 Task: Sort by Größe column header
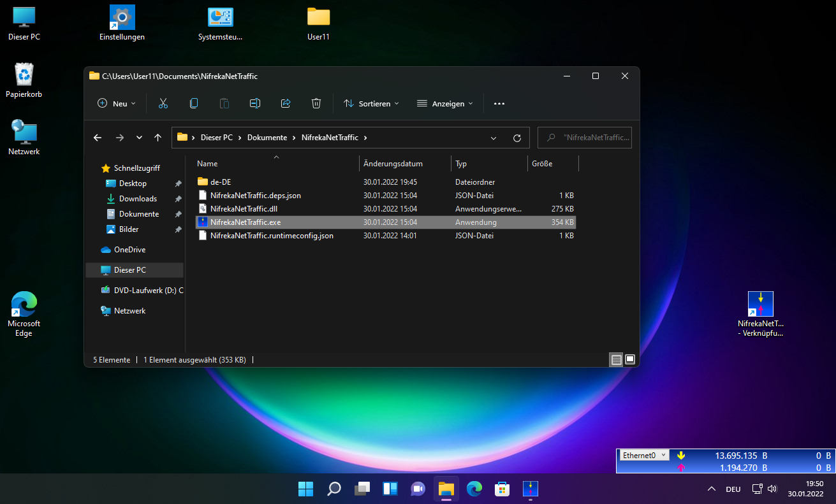pyautogui.click(x=553, y=164)
